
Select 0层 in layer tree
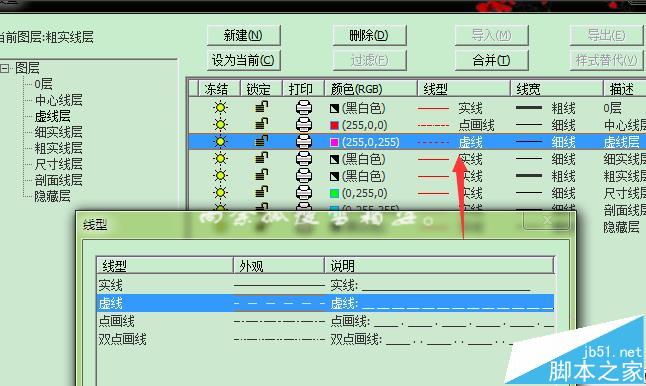click(x=43, y=84)
